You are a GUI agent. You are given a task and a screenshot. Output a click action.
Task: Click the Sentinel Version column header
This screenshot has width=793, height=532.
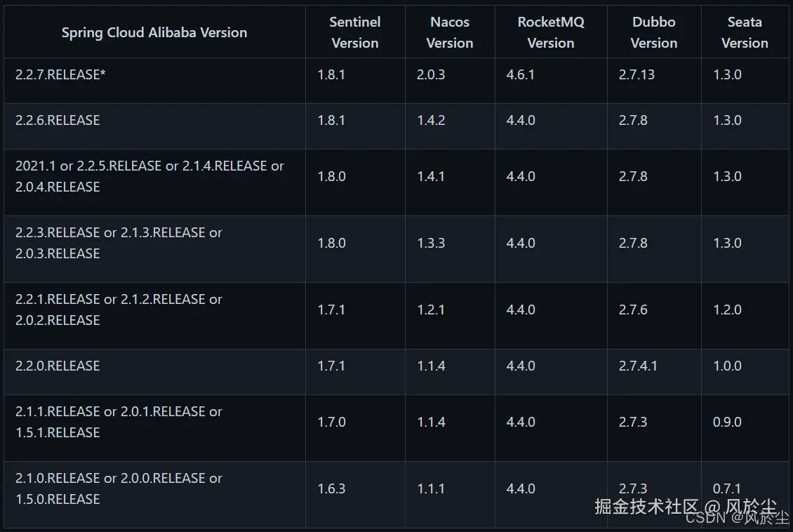click(355, 32)
